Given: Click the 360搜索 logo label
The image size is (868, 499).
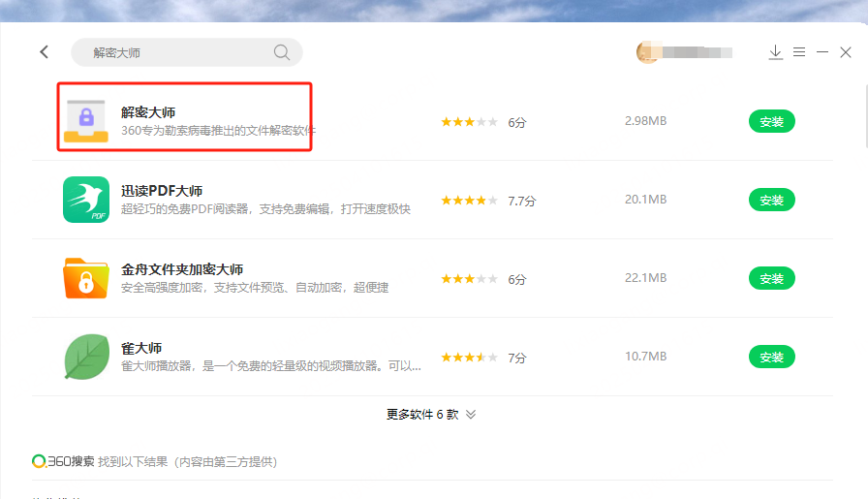Looking at the screenshot, I should tap(63, 462).
